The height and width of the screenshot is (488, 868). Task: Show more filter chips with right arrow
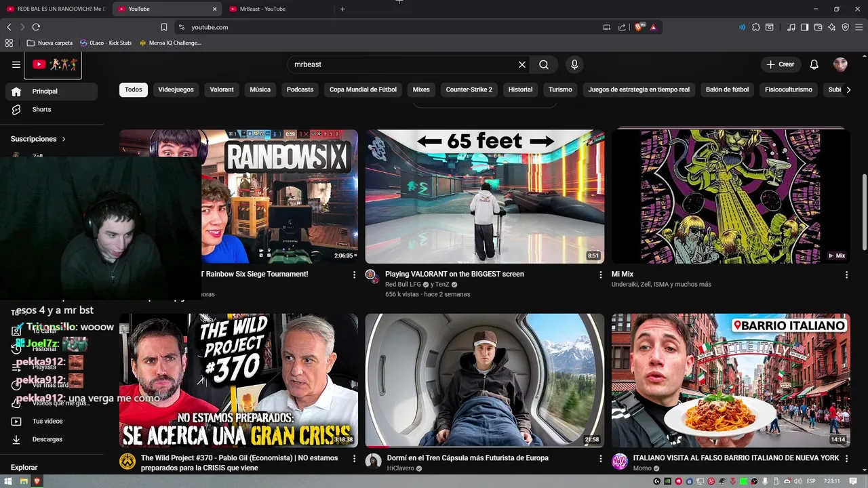tap(848, 89)
